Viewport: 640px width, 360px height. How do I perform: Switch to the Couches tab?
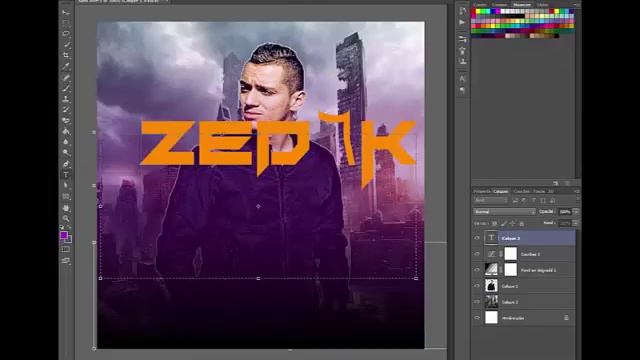[521, 191]
